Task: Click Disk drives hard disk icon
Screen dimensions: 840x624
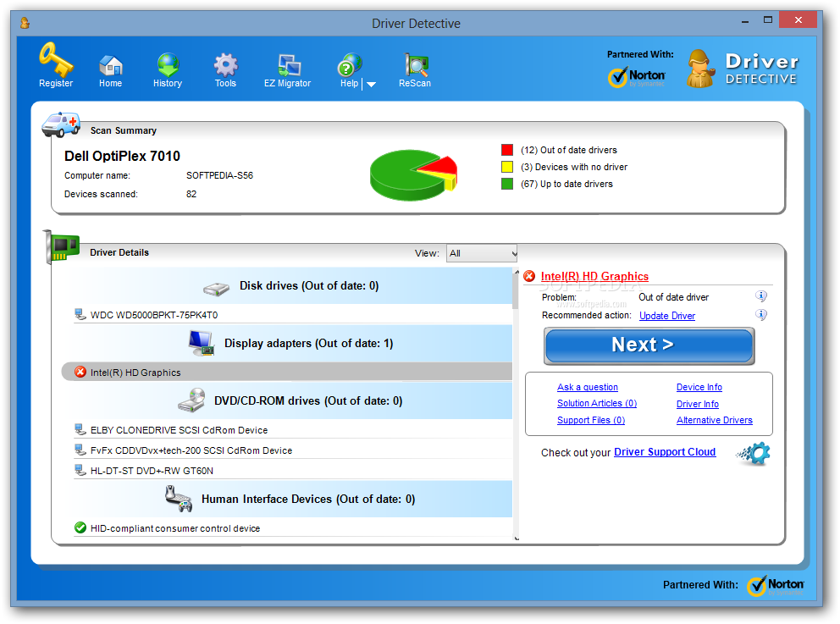Action: [217, 290]
